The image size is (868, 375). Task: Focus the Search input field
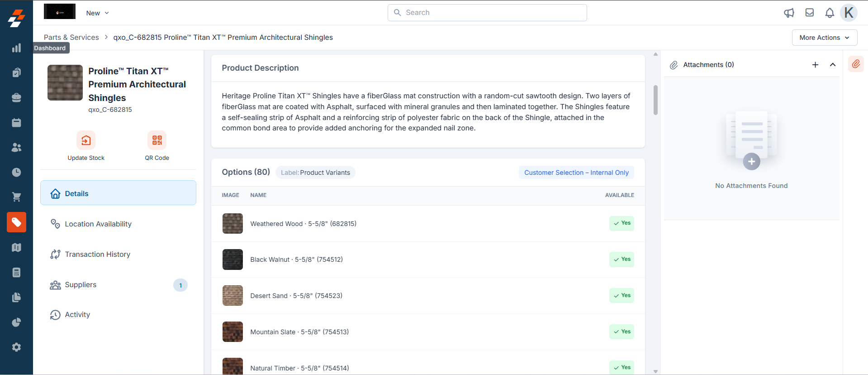[487, 13]
